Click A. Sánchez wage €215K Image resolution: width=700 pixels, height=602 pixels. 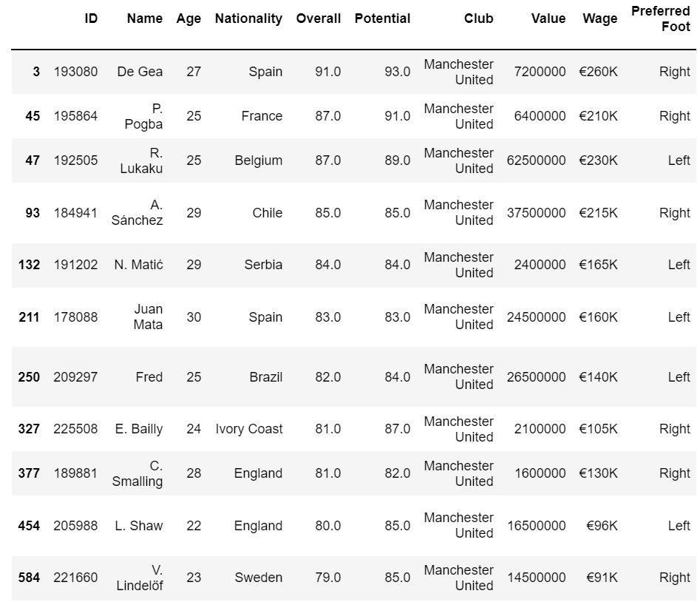(598, 212)
